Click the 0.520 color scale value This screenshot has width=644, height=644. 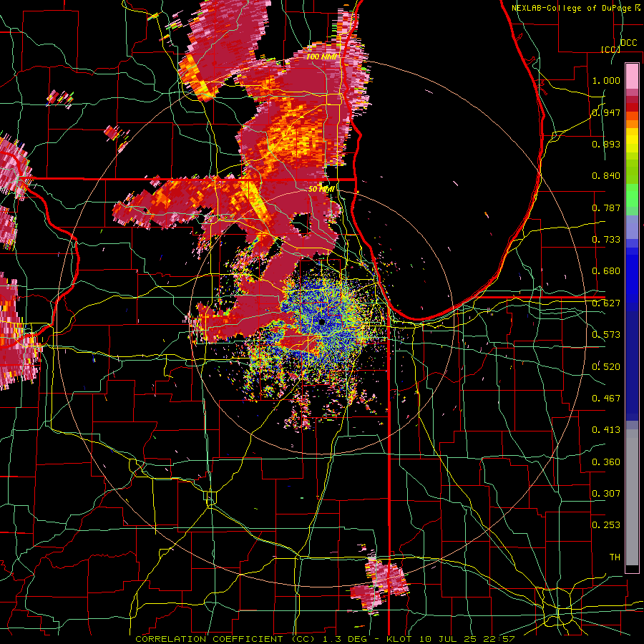coord(606,367)
